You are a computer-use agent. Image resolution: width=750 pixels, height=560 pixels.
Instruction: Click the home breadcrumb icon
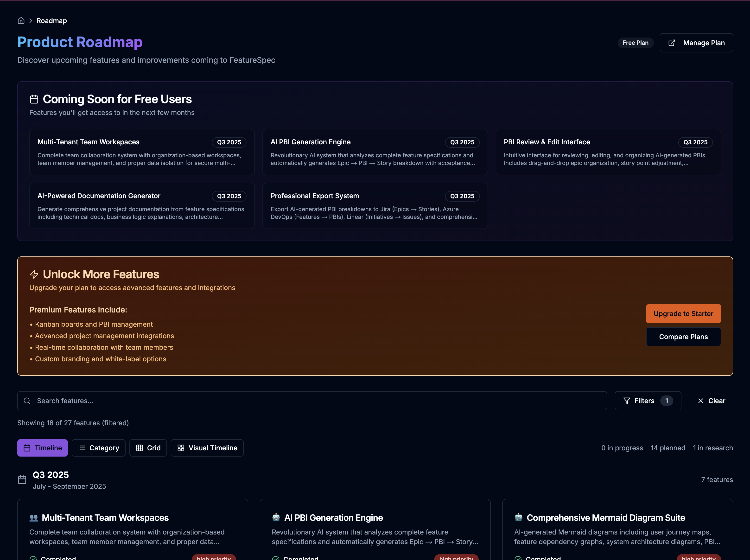[21, 21]
